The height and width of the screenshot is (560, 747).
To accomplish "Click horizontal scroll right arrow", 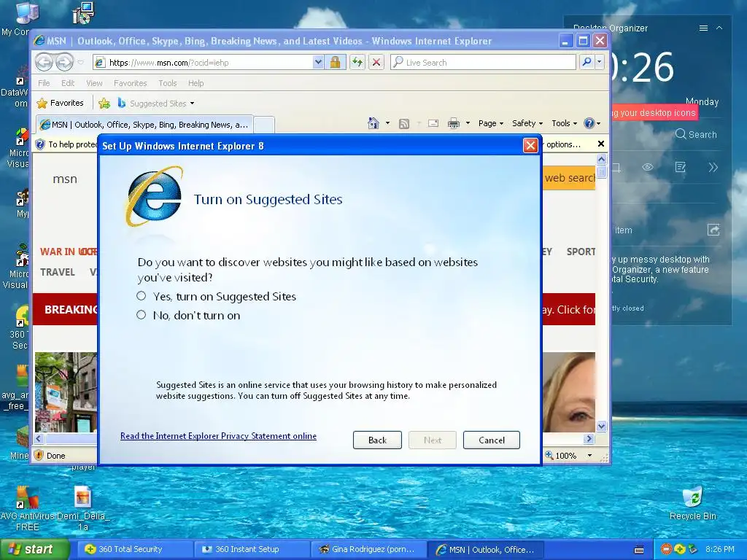I will 589,438.
